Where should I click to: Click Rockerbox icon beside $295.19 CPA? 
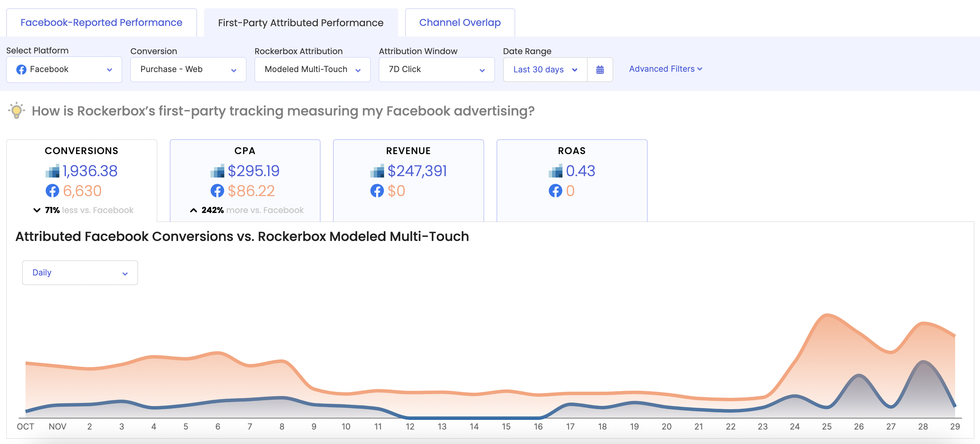[x=218, y=171]
